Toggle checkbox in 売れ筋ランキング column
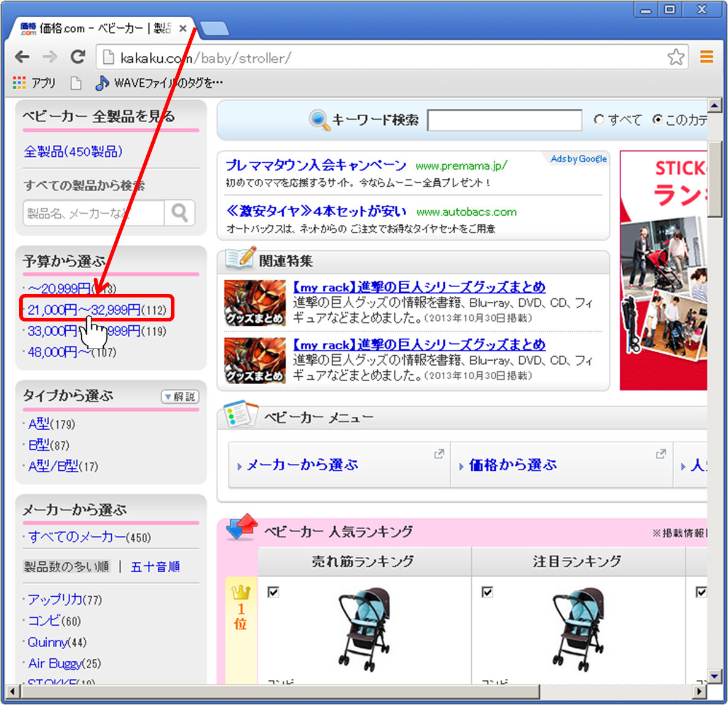The height and width of the screenshot is (705, 728). pos(273,592)
